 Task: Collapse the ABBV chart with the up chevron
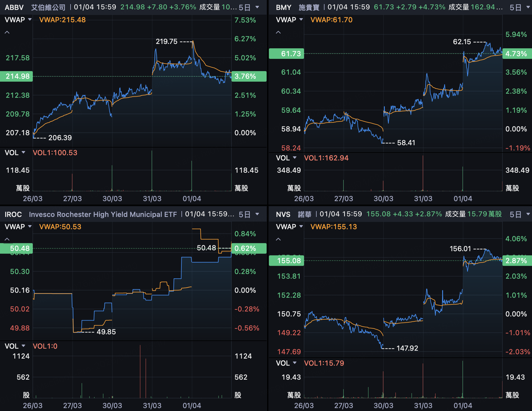tap(7, 32)
